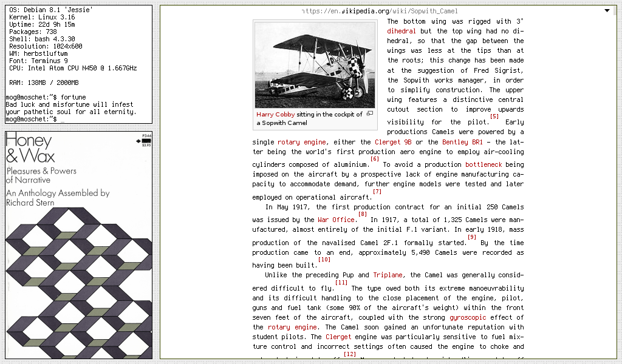Click the War Office link
The height and width of the screenshot is (364, 622).
336,220
